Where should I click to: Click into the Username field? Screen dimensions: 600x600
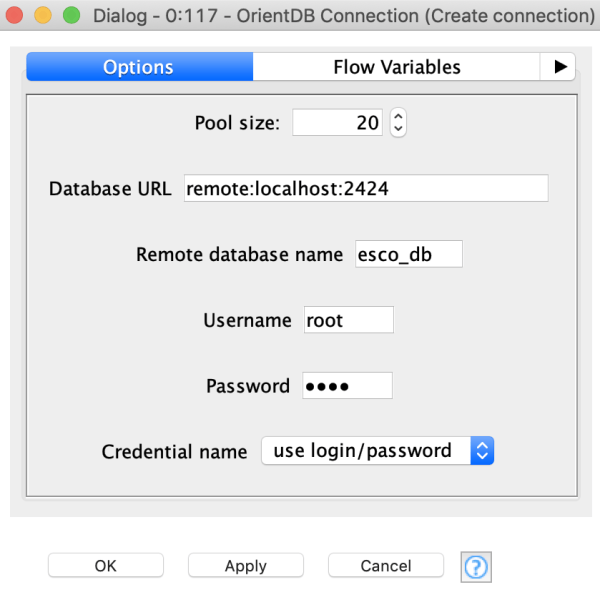[x=349, y=320]
